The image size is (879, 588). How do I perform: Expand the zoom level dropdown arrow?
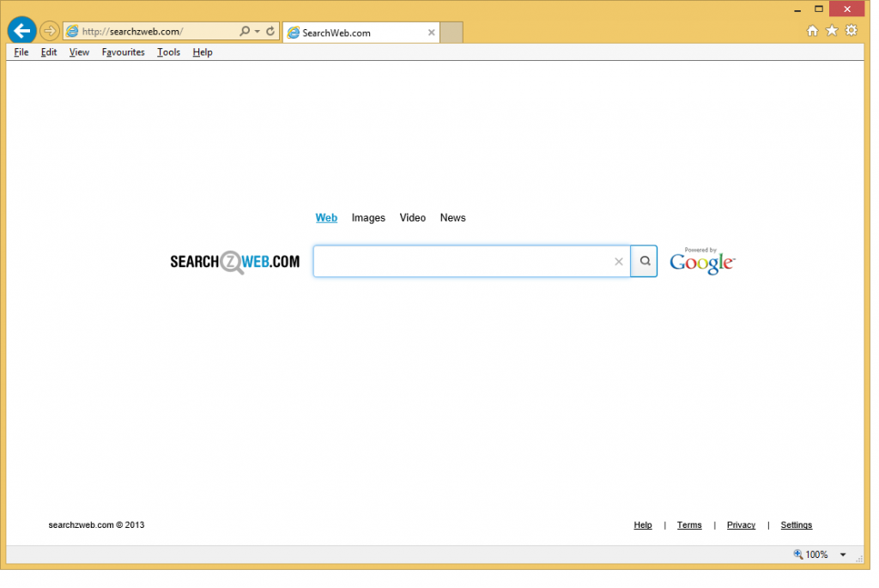(843, 555)
